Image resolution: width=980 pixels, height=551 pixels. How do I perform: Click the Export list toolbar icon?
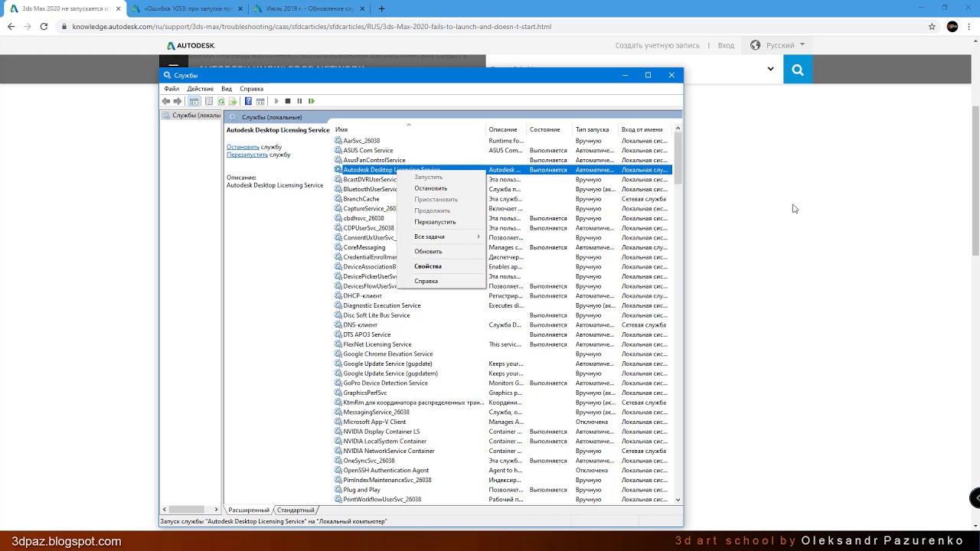click(x=233, y=101)
